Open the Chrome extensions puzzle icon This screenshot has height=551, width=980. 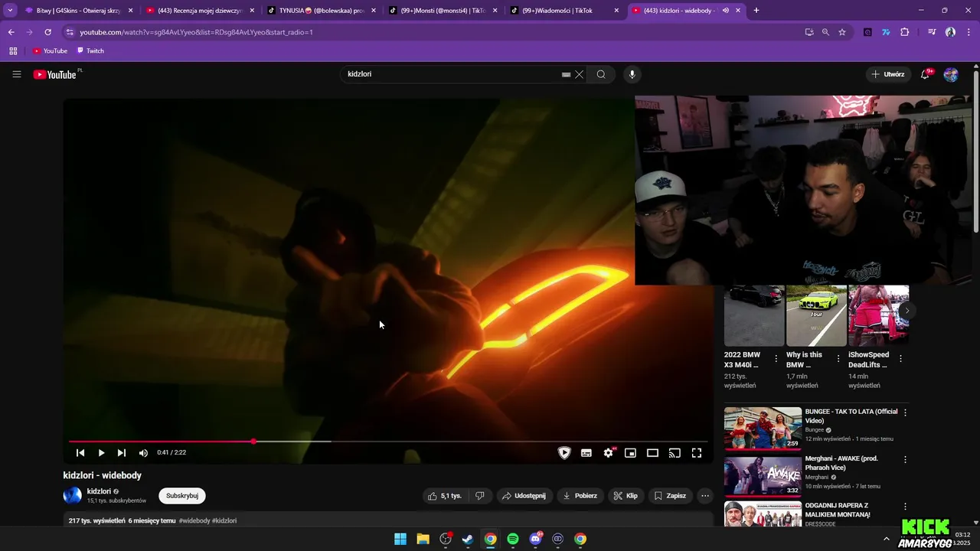[905, 32]
